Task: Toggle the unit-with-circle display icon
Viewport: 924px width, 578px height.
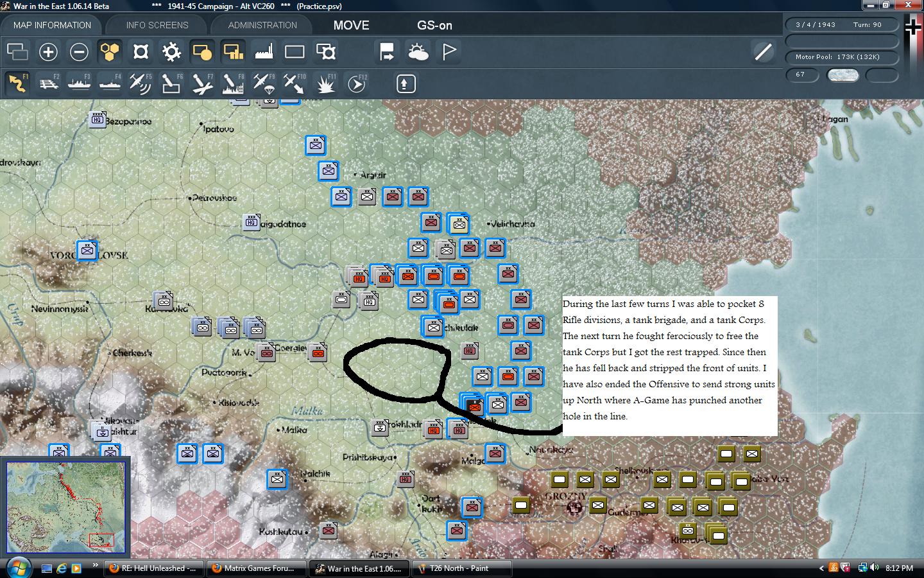Action: click(202, 51)
